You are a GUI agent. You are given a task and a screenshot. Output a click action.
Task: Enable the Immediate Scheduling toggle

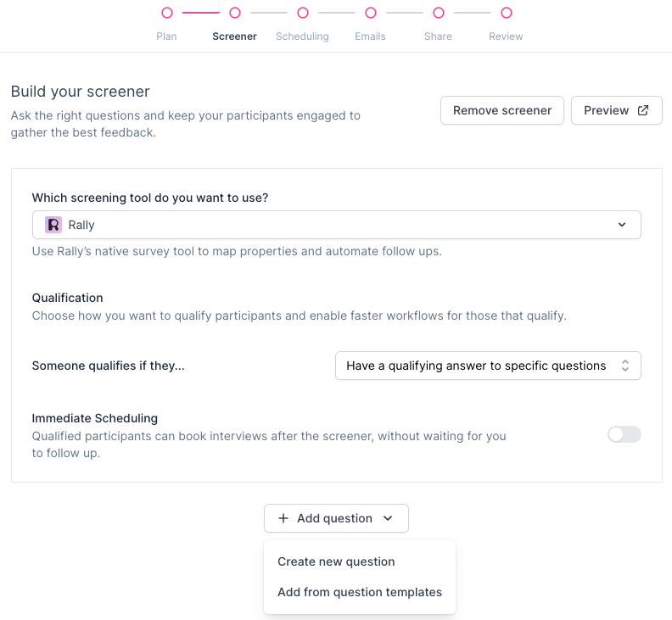tap(624, 434)
